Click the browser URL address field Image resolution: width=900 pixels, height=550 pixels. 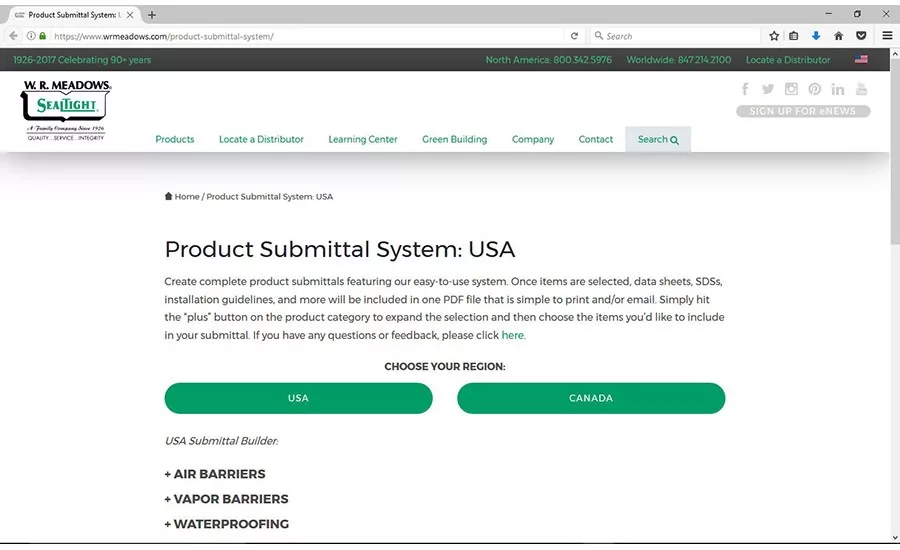(x=307, y=36)
